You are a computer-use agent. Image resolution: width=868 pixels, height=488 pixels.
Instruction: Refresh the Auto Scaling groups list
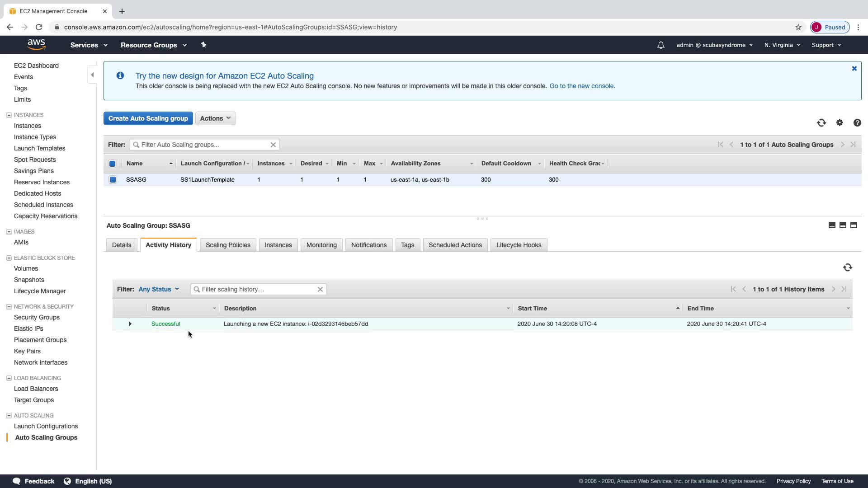click(821, 123)
